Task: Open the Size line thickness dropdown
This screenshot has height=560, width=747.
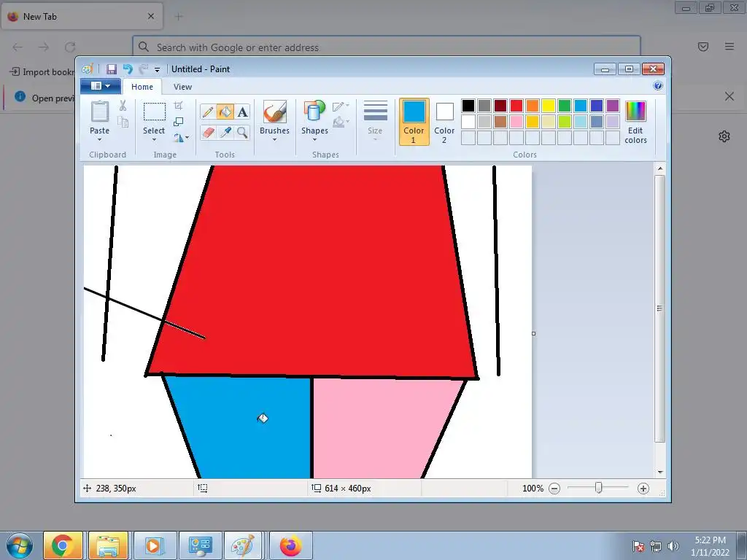Action: [x=375, y=121]
